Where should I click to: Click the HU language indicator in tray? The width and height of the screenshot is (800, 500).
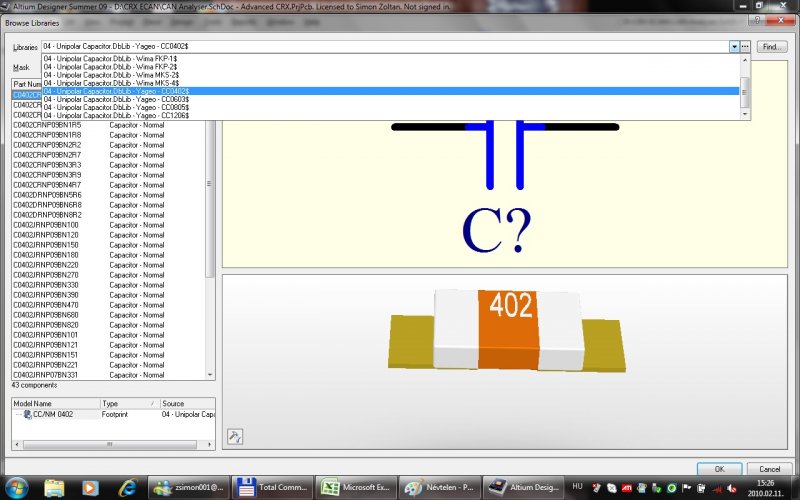577,487
